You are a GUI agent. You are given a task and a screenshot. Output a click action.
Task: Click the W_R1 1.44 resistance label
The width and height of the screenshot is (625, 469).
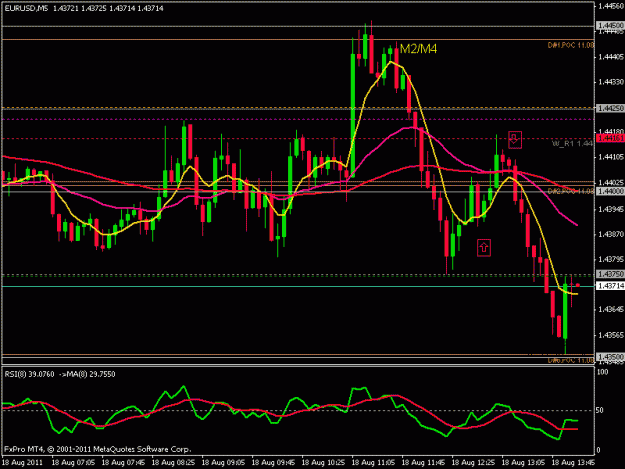pyautogui.click(x=572, y=143)
